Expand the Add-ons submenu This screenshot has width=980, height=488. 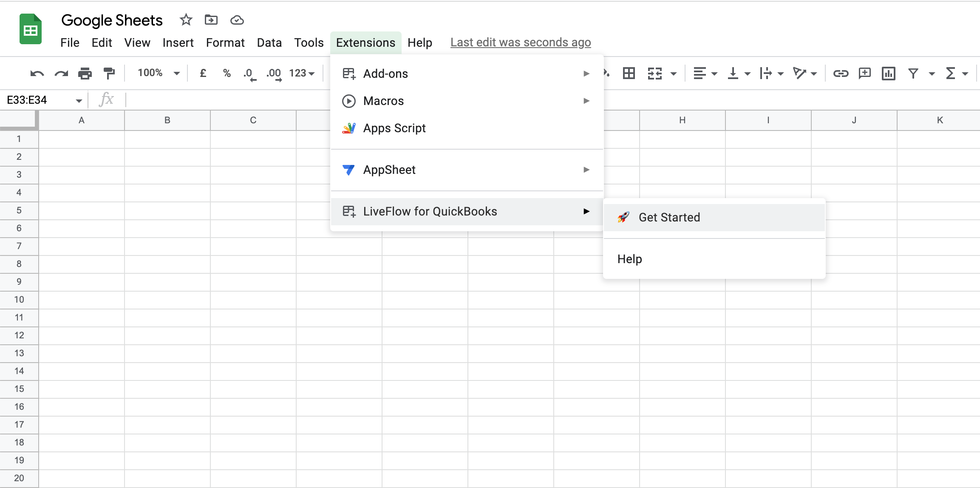pos(467,74)
